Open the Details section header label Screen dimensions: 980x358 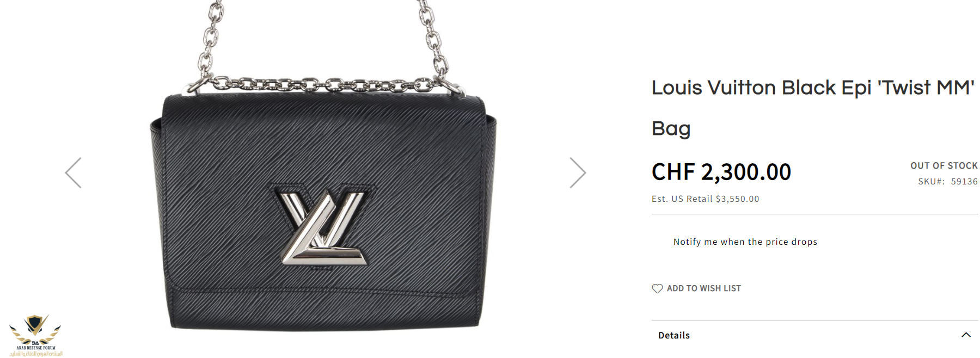coord(674,335)
